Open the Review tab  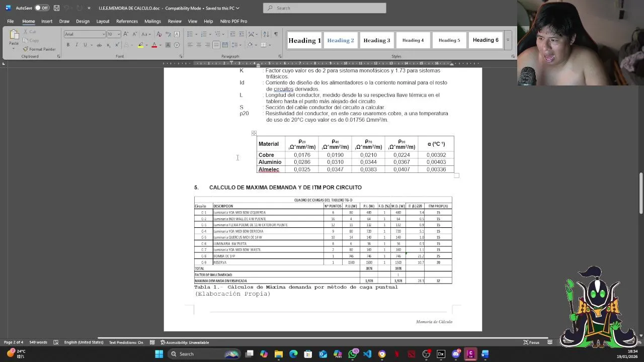pyautogui.click(x=175, y=21)
